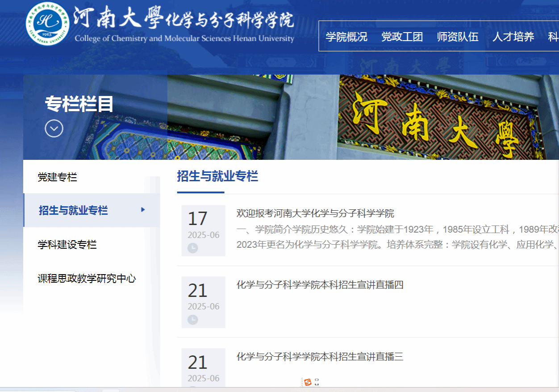Open the 人才培养 navigation menu
559x392 pixels.
pyautogui.click(x=513, y=37)
